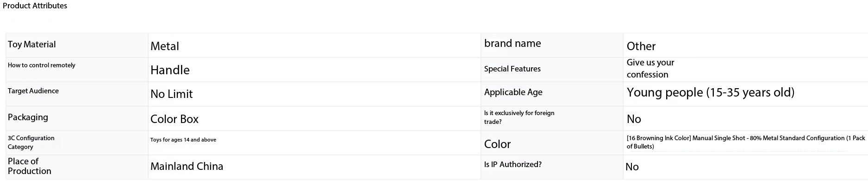Select the How to control remotely label

tap(41, 65)
